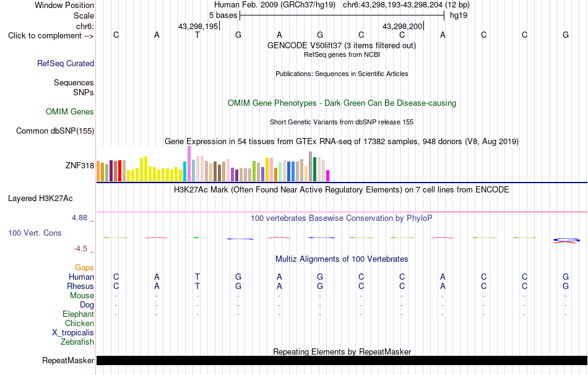Click the Rhesus species label
Screen dimensions: 588x375
[80, 286]
